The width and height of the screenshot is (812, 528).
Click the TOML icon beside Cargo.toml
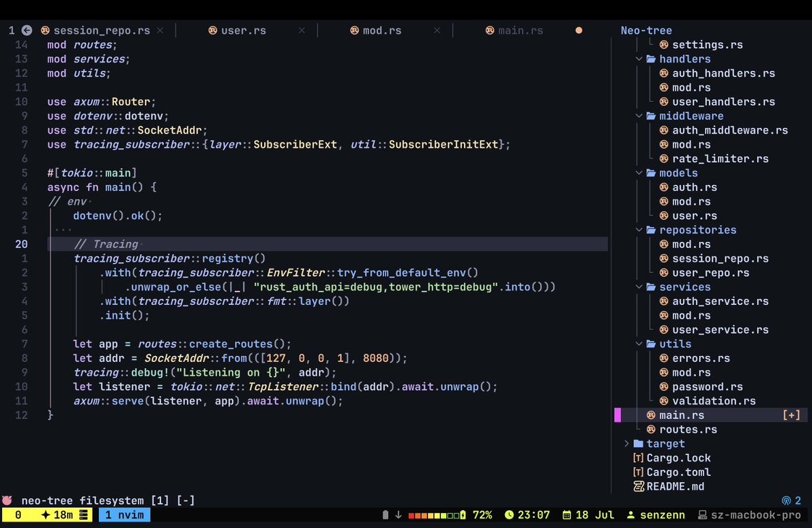point(638,472)
